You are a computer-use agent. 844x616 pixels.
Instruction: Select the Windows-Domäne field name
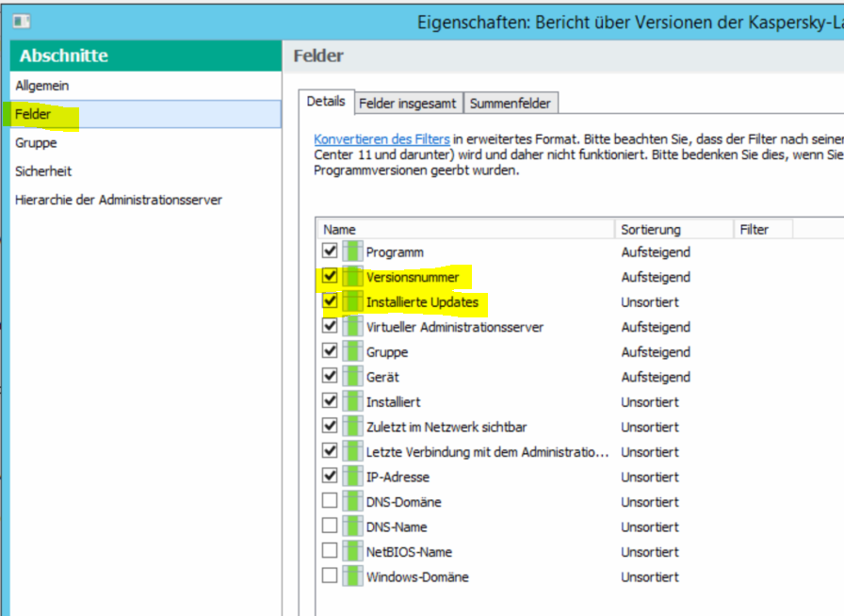[417, 576]
